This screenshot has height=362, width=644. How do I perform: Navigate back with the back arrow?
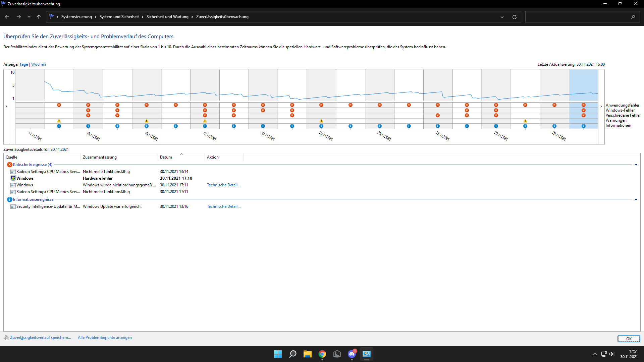(x=7, y=17)
